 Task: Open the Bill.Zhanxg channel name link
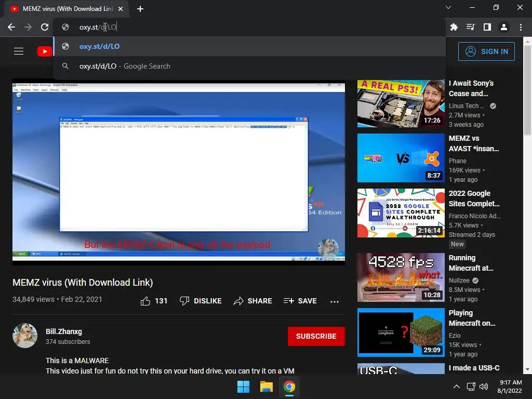coord(64,331)
